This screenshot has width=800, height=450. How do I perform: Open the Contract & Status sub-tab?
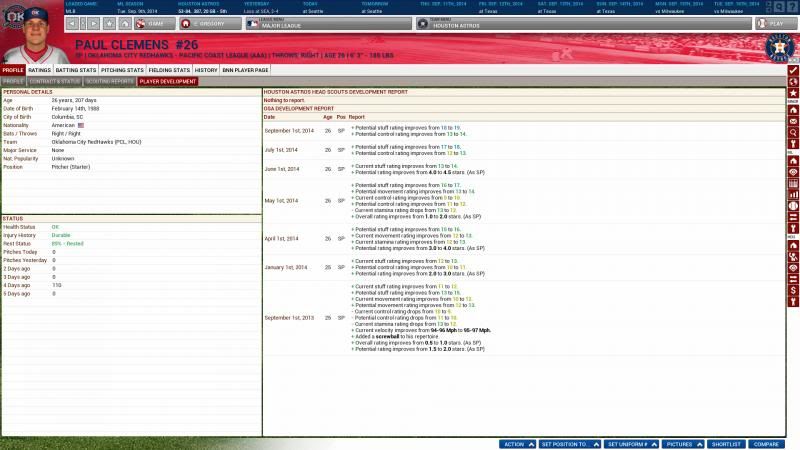(x=55, y=81)
